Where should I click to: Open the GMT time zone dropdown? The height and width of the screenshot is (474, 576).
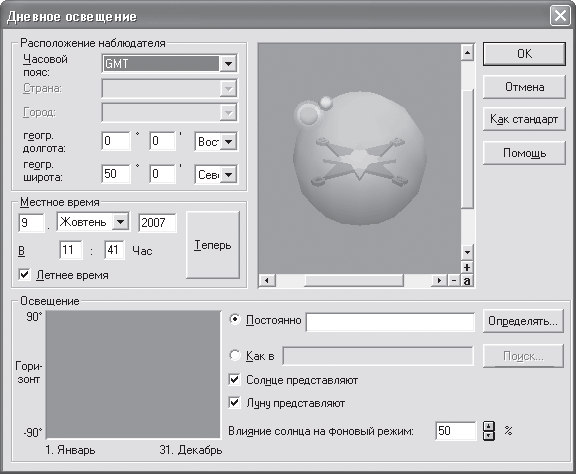pyautogui.click(x=228, y=64)
